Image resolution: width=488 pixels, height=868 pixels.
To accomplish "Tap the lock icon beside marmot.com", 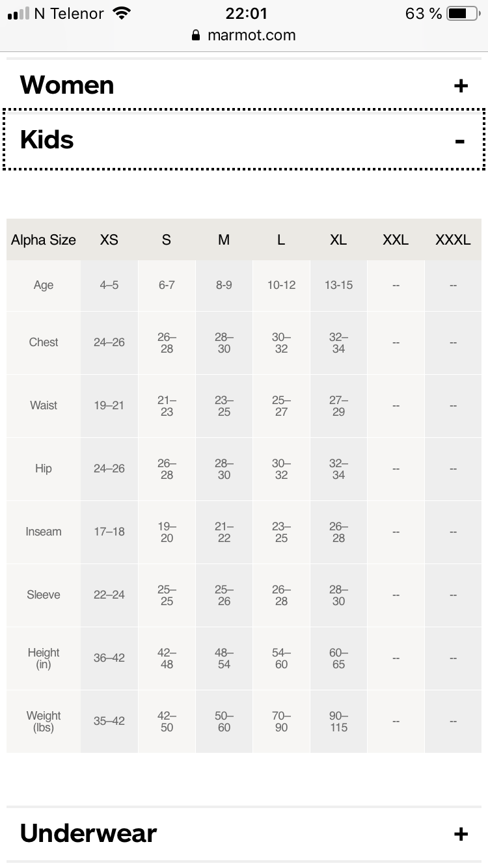I will (x=196, y=35).
